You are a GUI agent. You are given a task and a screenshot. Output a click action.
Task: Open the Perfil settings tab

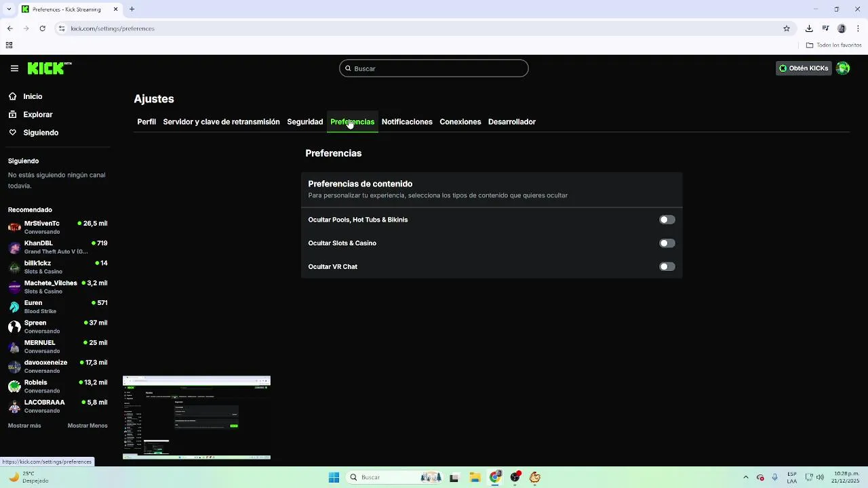click(x=146, y=122)
